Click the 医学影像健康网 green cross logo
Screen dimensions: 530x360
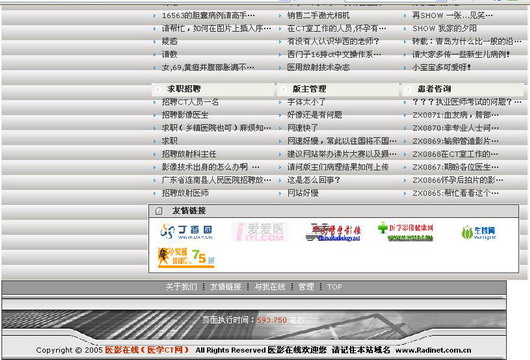[406, 232]
